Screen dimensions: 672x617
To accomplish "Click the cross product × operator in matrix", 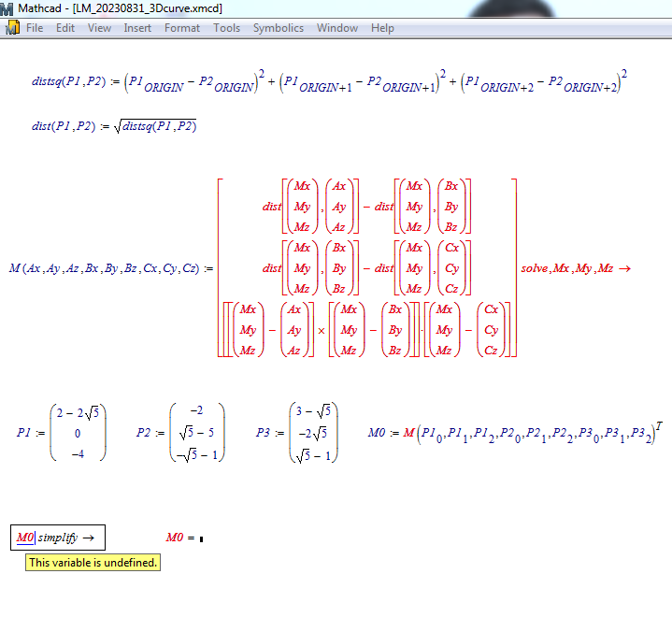I will [x=322, y=331].
